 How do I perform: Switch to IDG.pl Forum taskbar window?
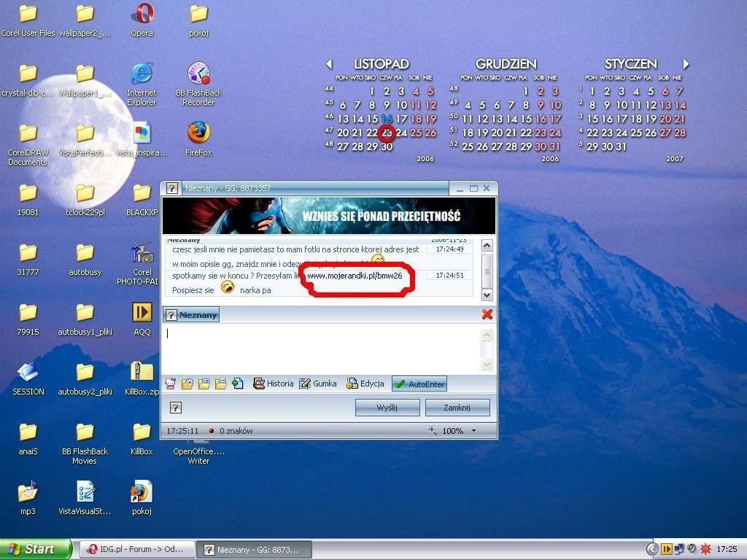click(x=136, y=550)
